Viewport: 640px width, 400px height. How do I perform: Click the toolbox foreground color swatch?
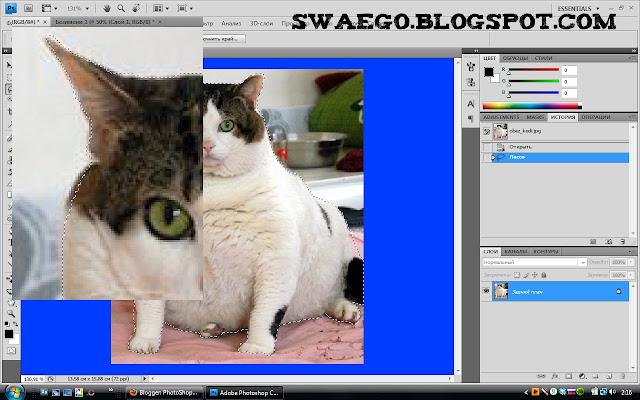coord(9,334)
